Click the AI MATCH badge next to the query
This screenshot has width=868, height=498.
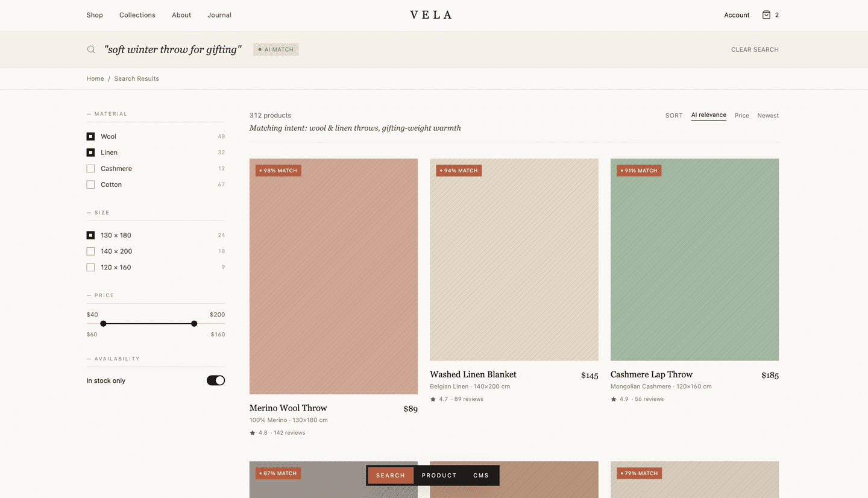[x=275, y=49]
